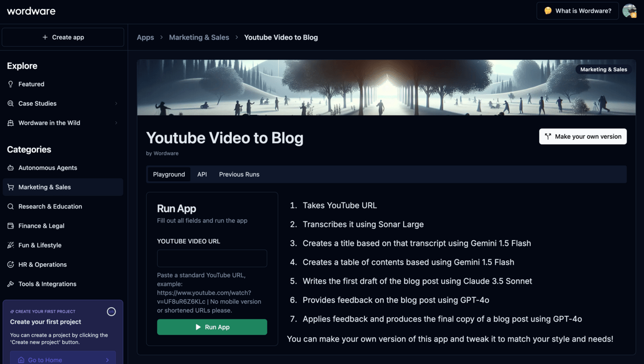Expand the Case Studies submenu arrow

(116, 104)
